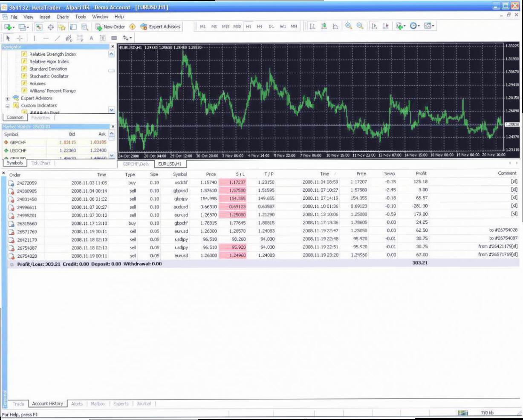This screenshot has height=420, width=523.
Task: Select the Cursor arrow tool
Action: [8, 38]
